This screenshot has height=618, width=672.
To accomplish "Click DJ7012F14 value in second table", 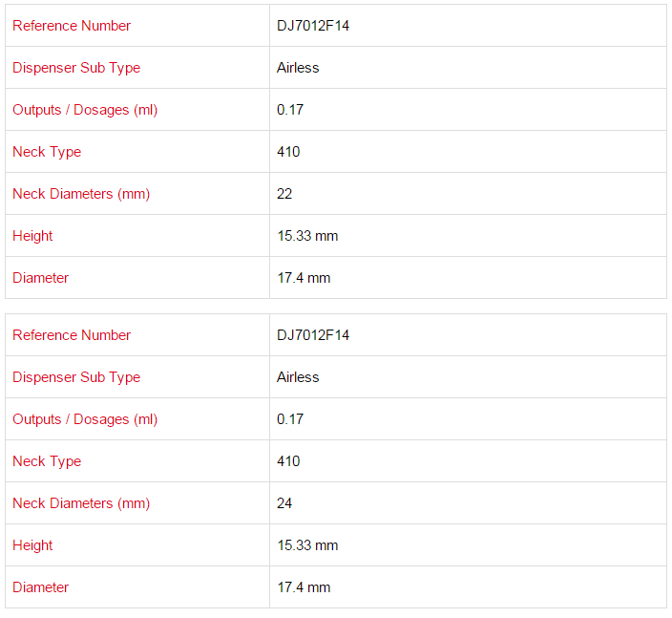I will click(x=313, y=335).
